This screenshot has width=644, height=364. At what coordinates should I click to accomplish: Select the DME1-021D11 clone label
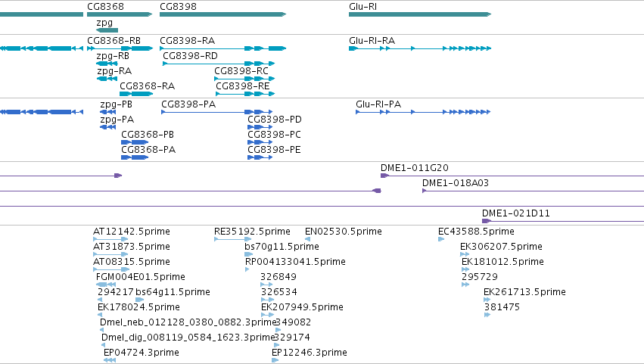click(516, 213)
